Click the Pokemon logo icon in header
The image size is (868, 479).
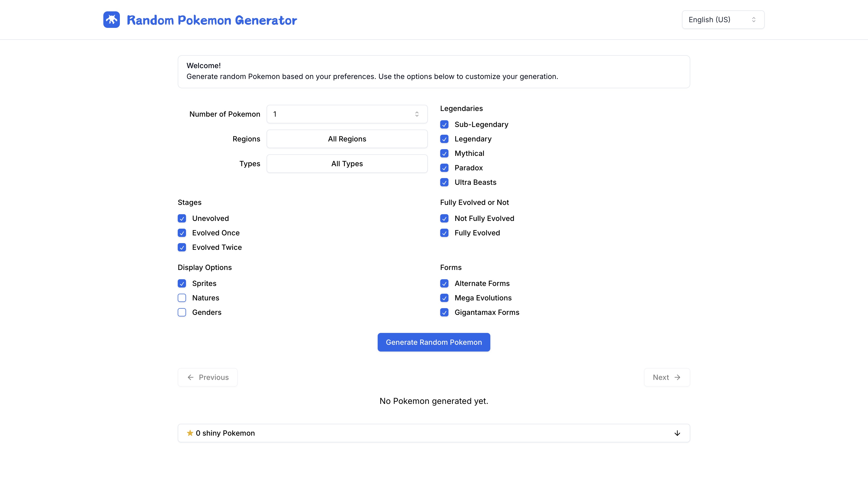[x=112, y=20]
